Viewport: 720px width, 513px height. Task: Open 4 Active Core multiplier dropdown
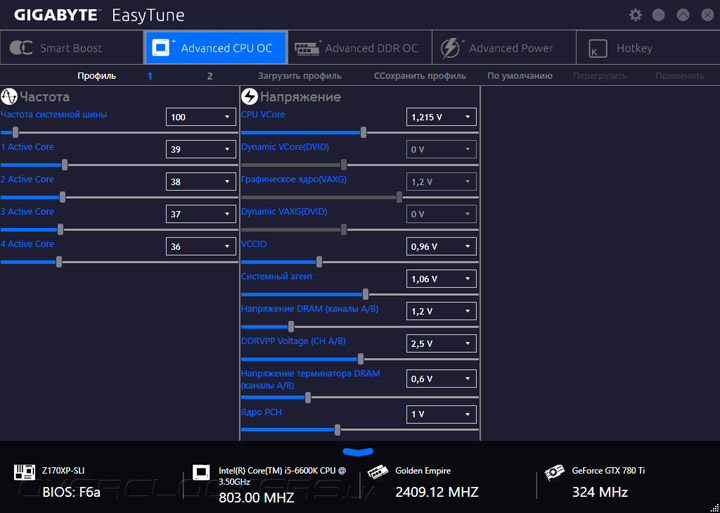201,247
